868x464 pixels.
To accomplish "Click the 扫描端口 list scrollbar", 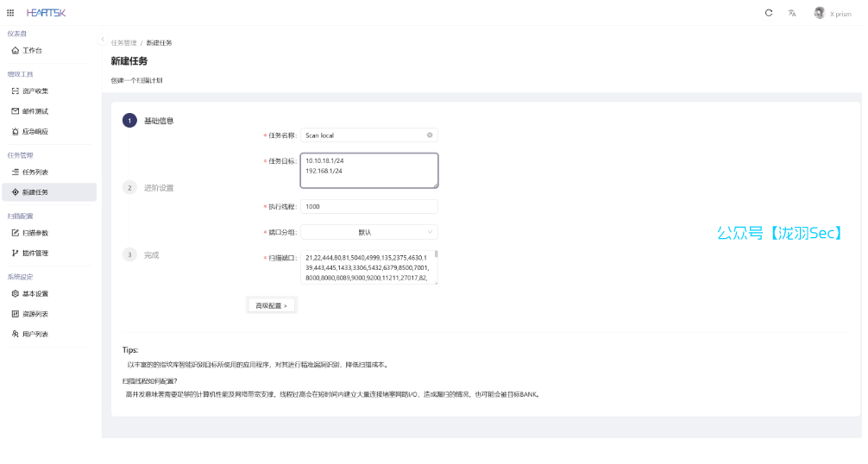I will coord(436,255).
